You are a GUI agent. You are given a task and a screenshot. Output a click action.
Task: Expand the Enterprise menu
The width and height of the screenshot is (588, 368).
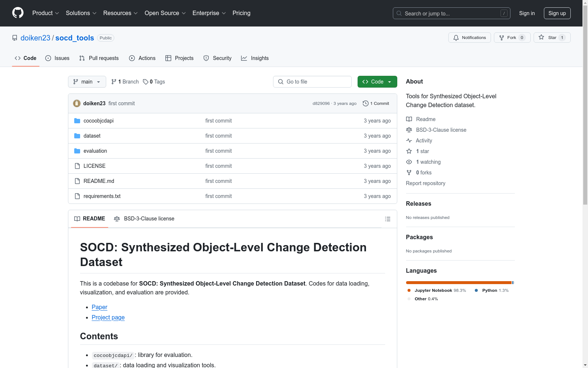[x=209, y=13]
